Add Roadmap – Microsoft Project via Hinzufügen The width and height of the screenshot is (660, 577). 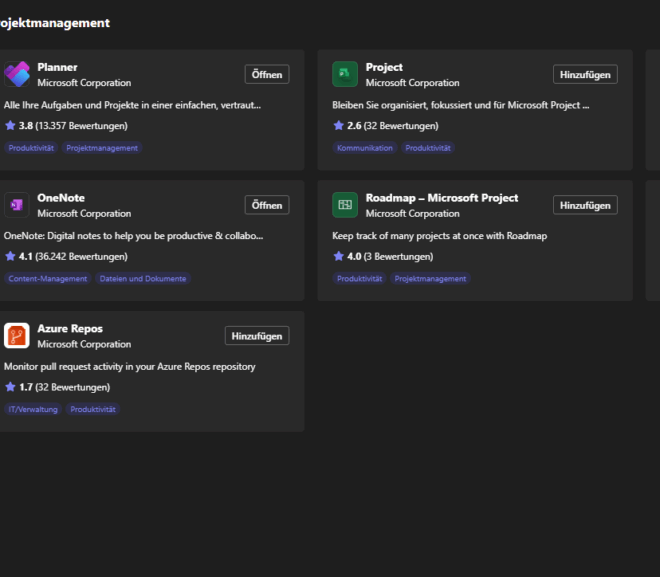pyautogui.click(x=585, y=205)
